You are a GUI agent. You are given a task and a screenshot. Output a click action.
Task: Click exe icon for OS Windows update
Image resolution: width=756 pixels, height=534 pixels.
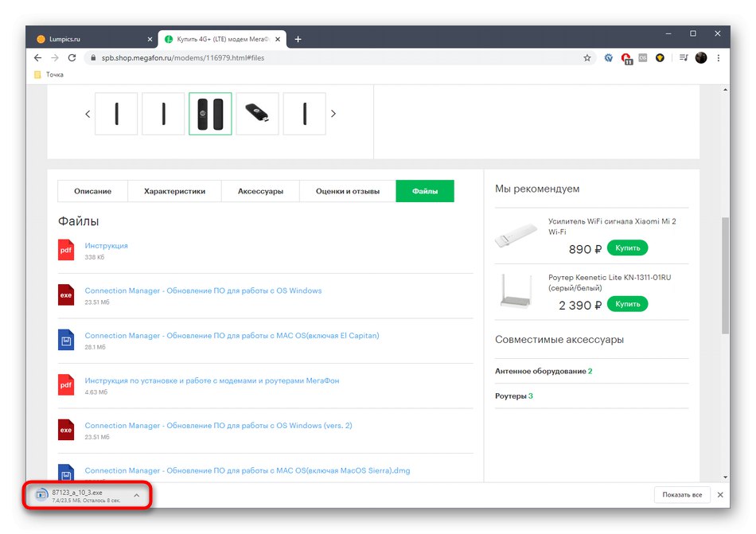(66, 294)
